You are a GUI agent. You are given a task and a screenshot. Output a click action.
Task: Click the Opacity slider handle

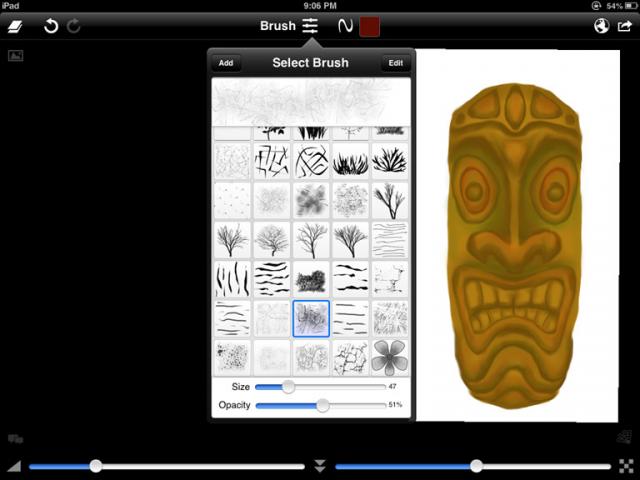tap(322, 405)
